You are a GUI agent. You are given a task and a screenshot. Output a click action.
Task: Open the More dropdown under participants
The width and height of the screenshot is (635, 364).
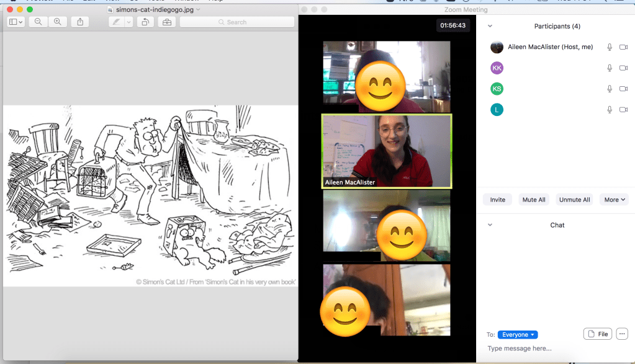coord(615,200)
